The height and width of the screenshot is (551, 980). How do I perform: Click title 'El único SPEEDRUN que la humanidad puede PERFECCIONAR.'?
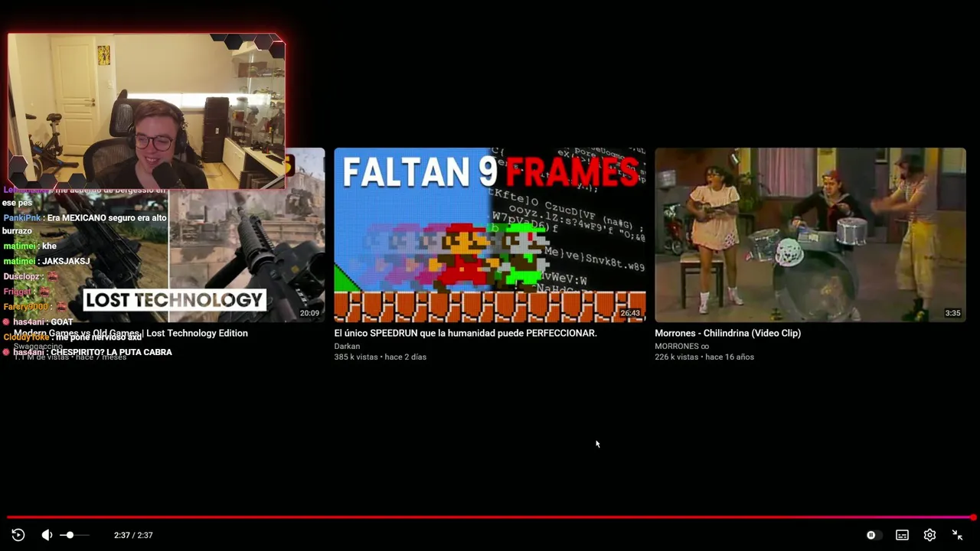[x=465, y=333]
